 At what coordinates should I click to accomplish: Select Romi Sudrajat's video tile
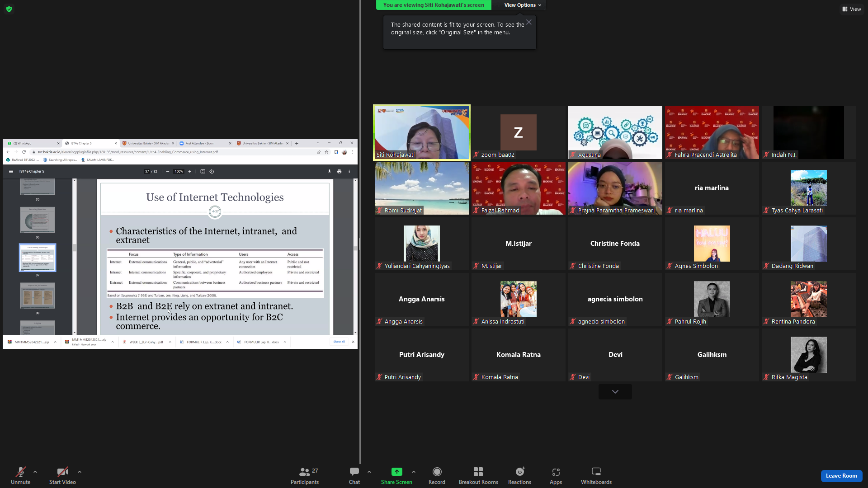(x=422, y=188)
